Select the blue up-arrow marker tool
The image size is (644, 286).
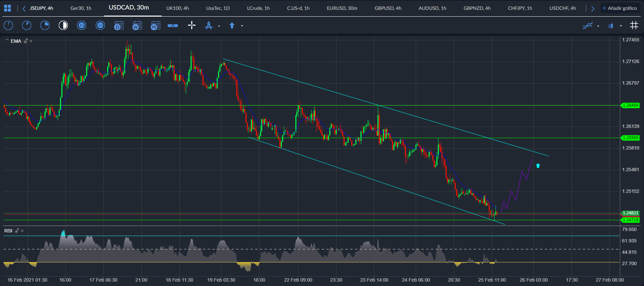point(232,25)
